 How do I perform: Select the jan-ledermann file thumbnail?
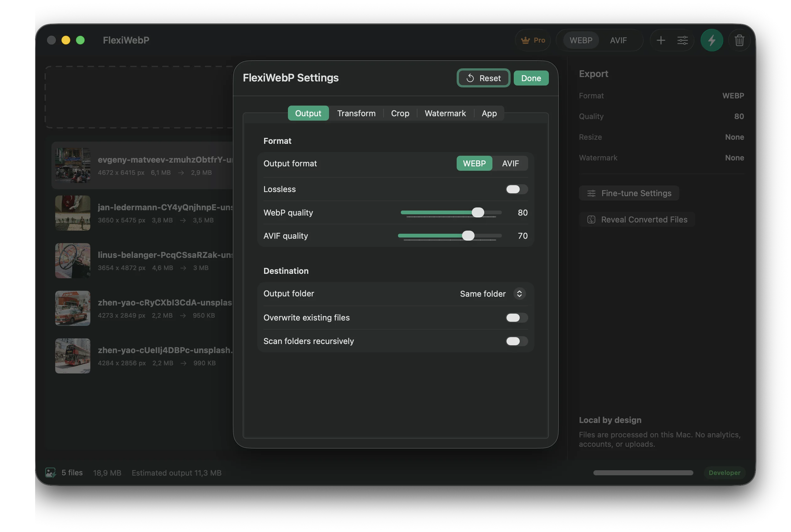coord(73,213)
